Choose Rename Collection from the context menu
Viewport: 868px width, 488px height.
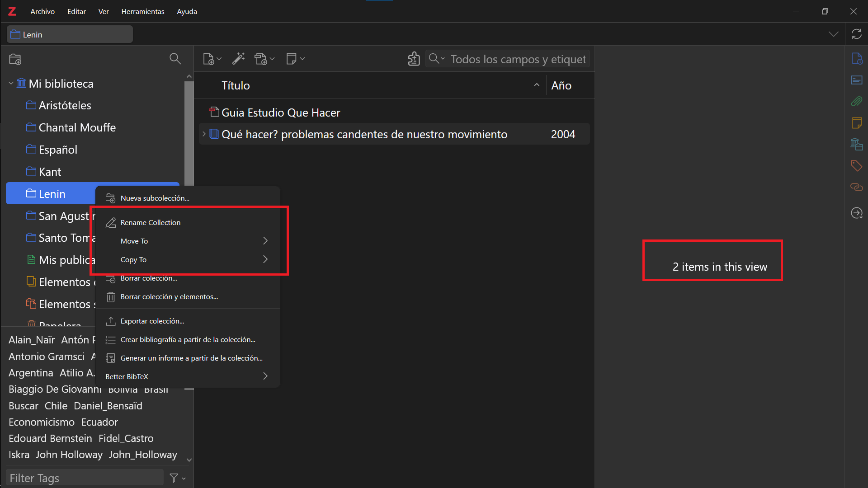(151, 223)
